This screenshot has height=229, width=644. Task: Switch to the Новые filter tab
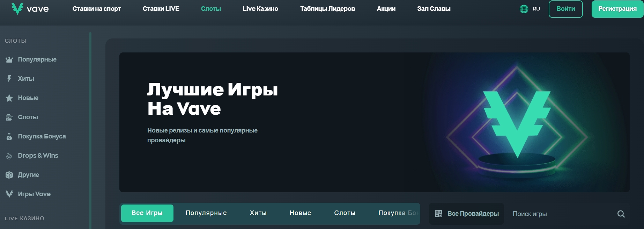pyautogui.click(x=300, y=213)
